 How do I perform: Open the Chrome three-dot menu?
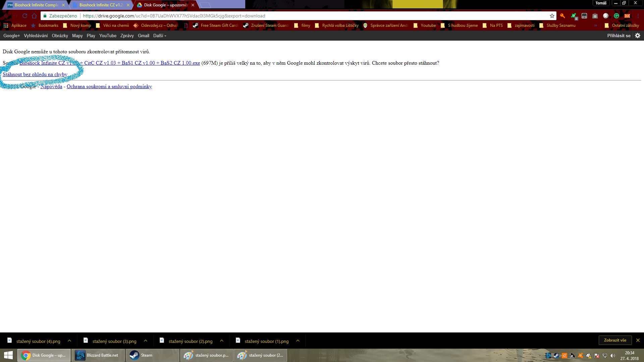[x=638, y=16]
